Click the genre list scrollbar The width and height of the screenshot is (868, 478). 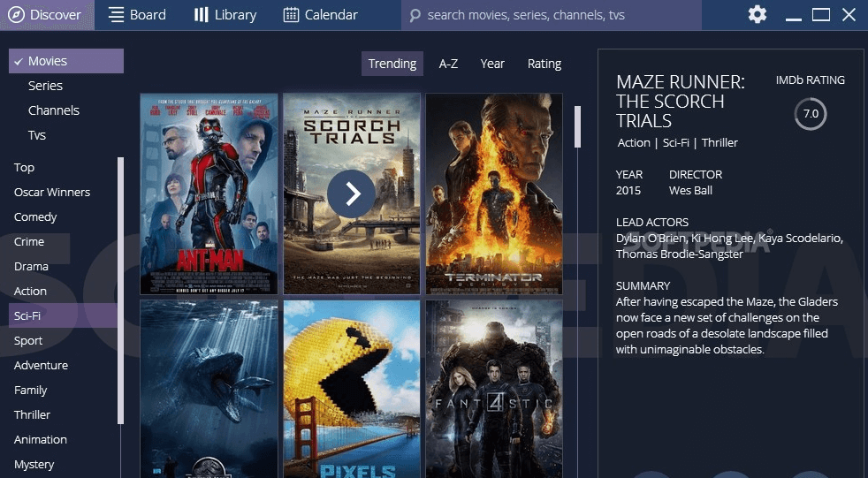click(x=121, y=291)
